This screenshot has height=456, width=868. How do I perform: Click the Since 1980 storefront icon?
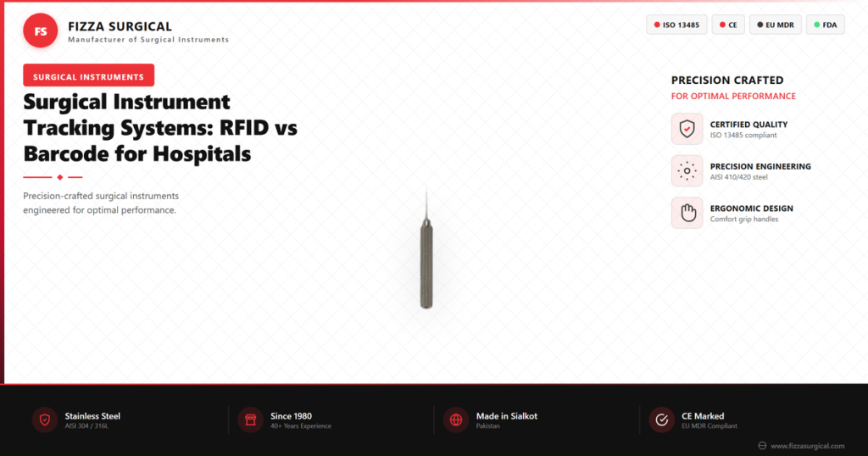[250, 420]
